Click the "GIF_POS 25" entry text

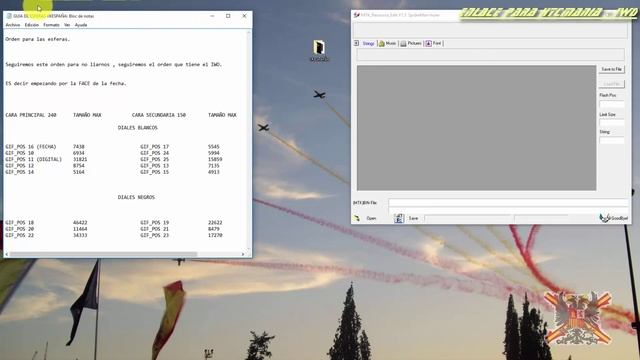155,159
